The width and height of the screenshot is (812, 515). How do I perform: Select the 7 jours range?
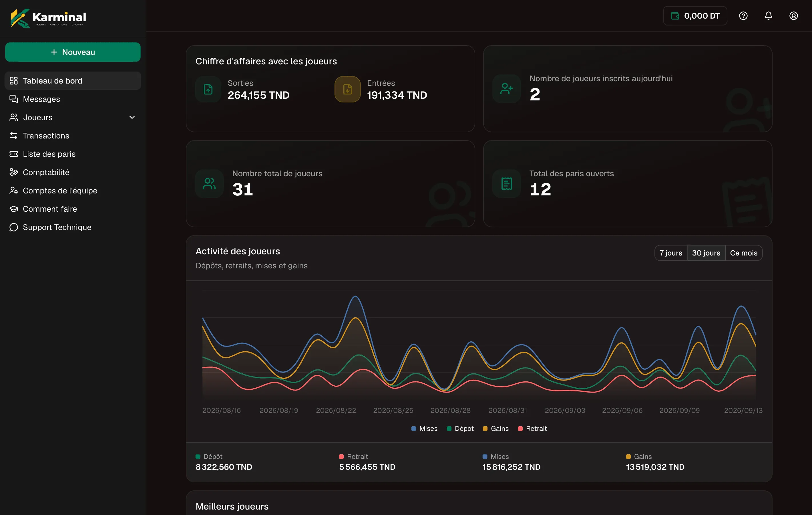tap(671, 253)
